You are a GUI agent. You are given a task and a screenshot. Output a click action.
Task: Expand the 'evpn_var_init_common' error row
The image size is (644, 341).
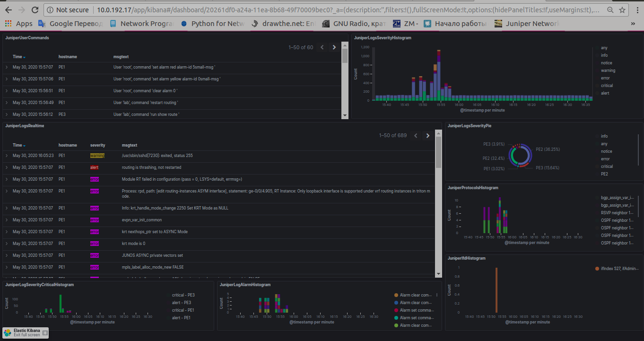click(7, 220)
